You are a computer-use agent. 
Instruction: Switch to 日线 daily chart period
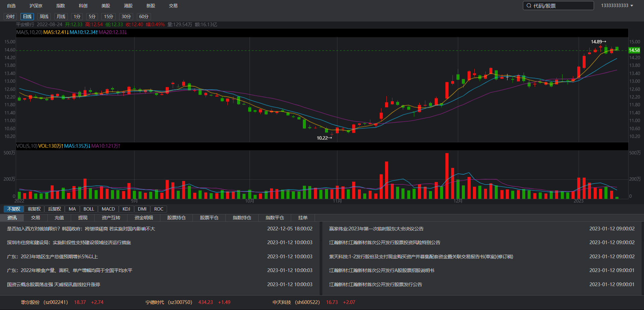[27, 16]
